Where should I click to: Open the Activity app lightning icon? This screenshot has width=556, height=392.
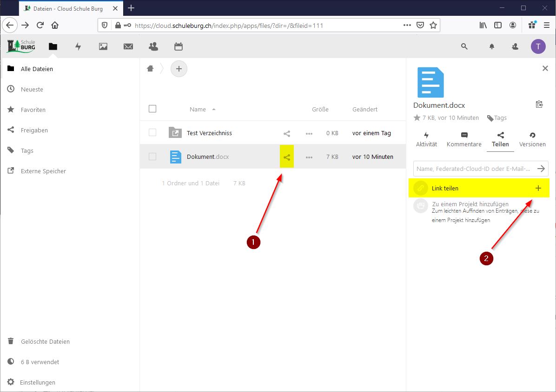(x=78, y=46)
